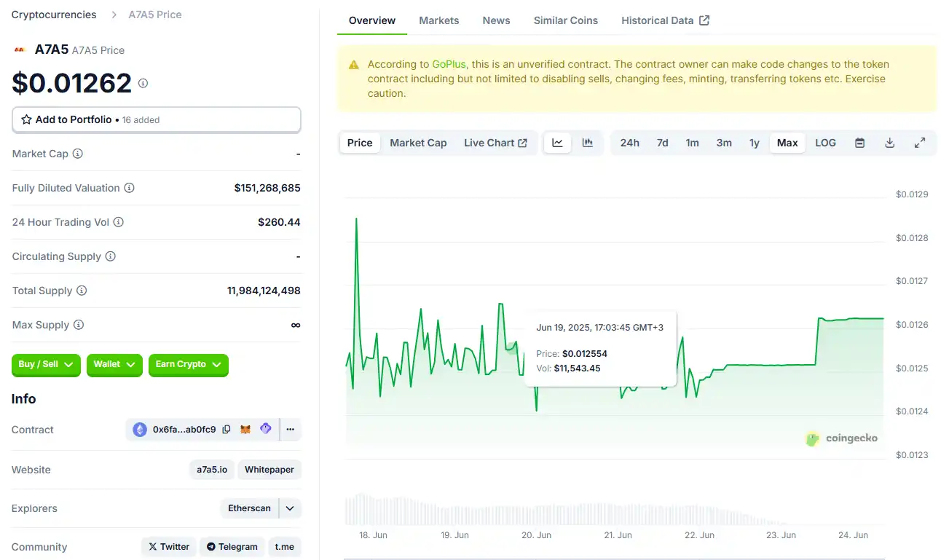
Task: Select the Max time range on chart
Action: click(x=787, y=142)
